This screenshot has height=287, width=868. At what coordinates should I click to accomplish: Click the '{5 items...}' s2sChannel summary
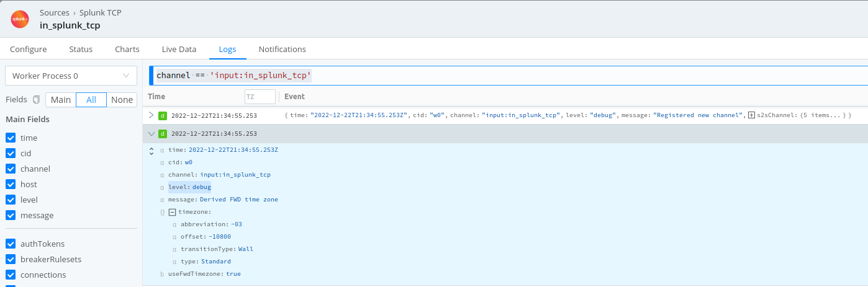pos(822,115)
